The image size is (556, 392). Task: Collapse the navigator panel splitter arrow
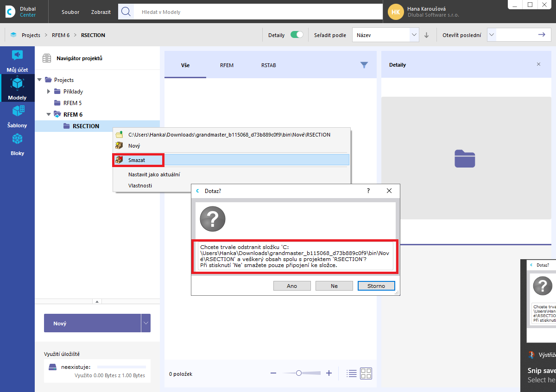coord(97,301)
